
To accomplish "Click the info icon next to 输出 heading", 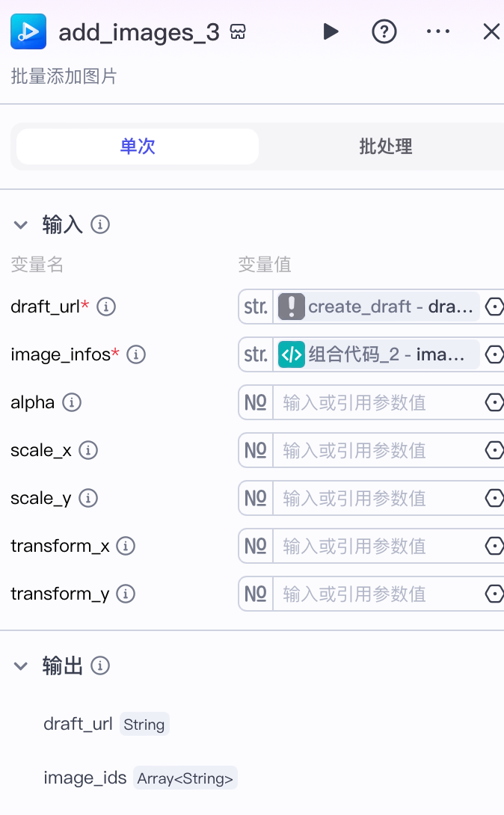I will [100, 665].
